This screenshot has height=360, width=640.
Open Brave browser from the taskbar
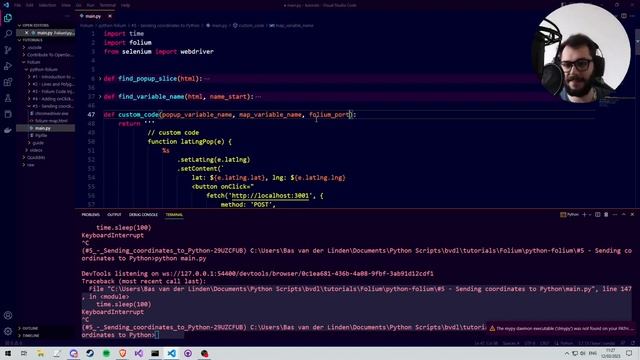(122, 353)
